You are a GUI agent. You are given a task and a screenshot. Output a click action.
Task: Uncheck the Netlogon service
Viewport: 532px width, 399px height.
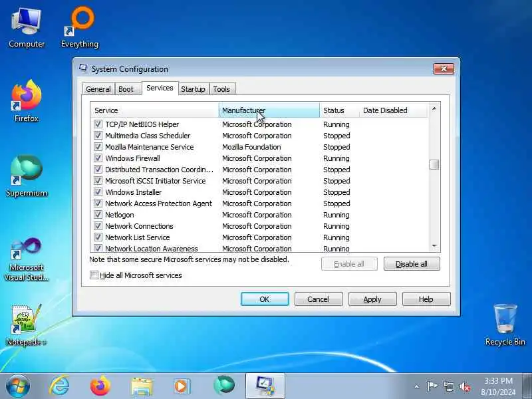(x=98, y=214)
